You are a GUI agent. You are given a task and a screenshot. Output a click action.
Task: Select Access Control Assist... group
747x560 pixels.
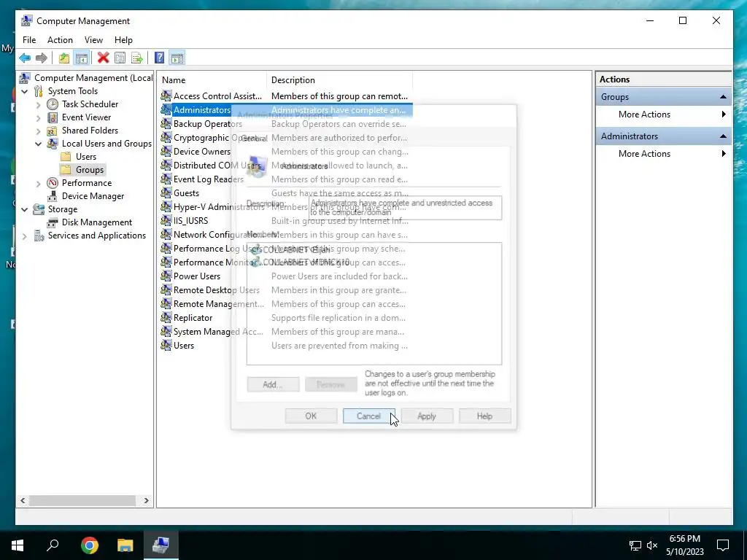(x=217, y=96)
